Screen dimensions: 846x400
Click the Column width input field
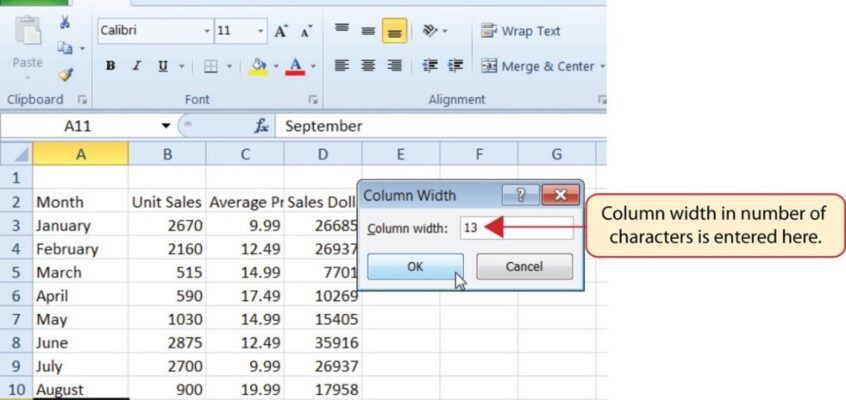[516, 228]
